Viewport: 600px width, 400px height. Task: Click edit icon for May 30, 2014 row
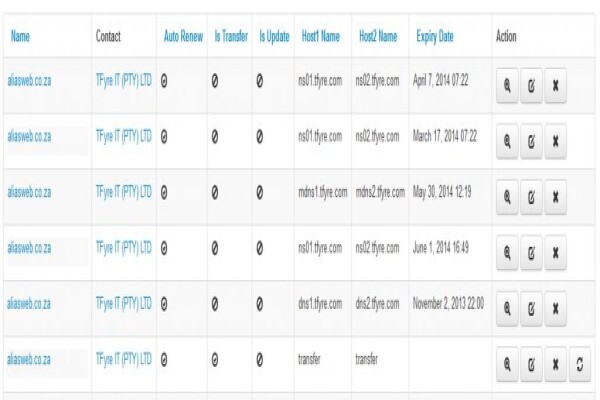[531, 197]
